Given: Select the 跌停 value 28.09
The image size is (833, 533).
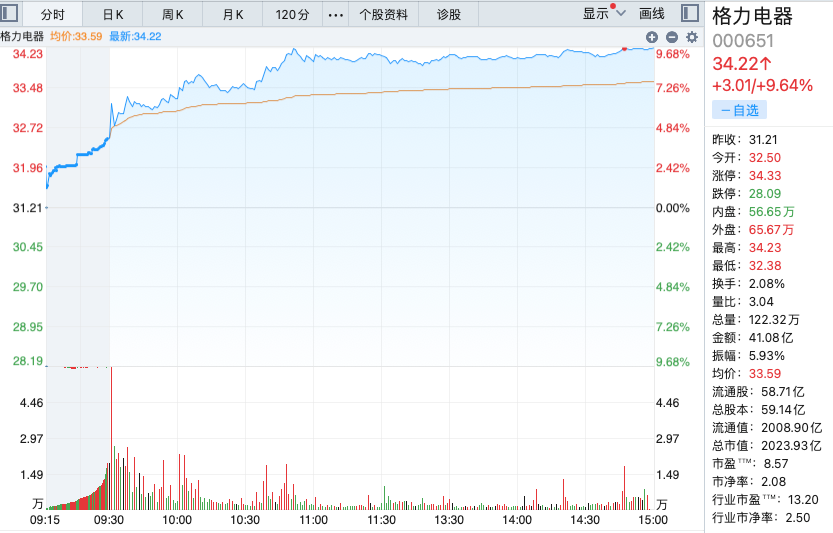Looking at the screenshot, I should (x=765, y=194).
